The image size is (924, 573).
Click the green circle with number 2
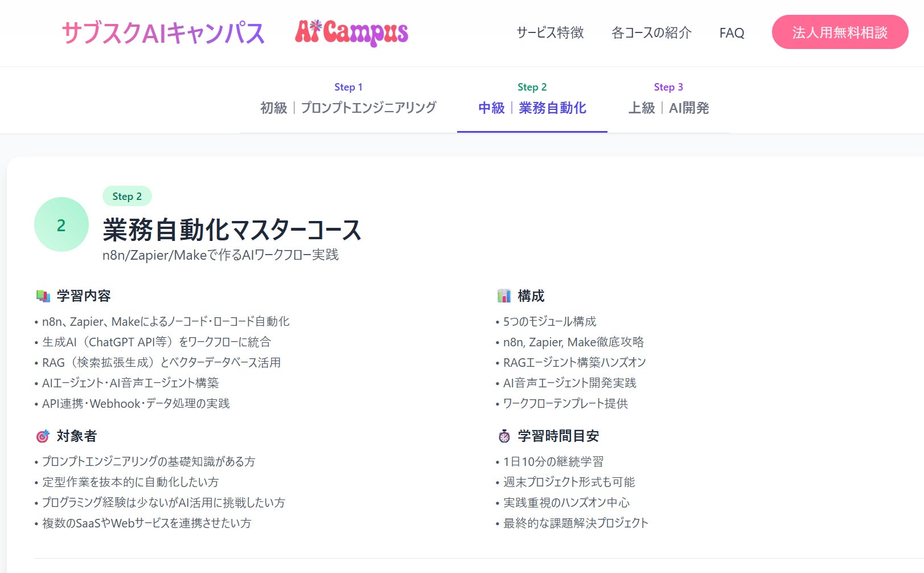[x=61, y=224]
